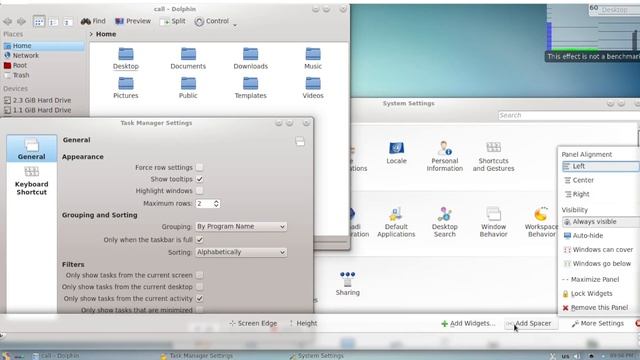Open the Grouping dropdown
This screenshot has width=640, height=360.
pyautogui.click(x=241, y=227)
